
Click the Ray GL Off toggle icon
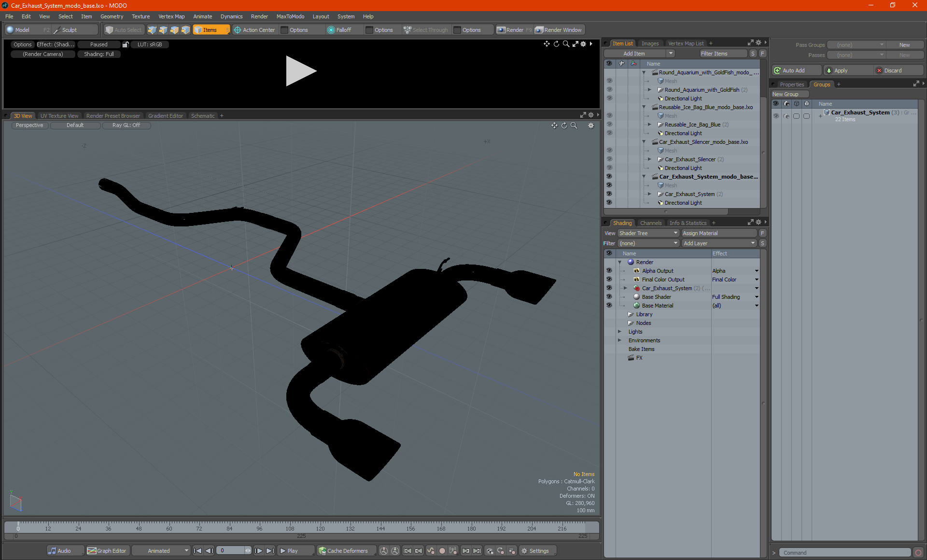[x=126, y=125]
